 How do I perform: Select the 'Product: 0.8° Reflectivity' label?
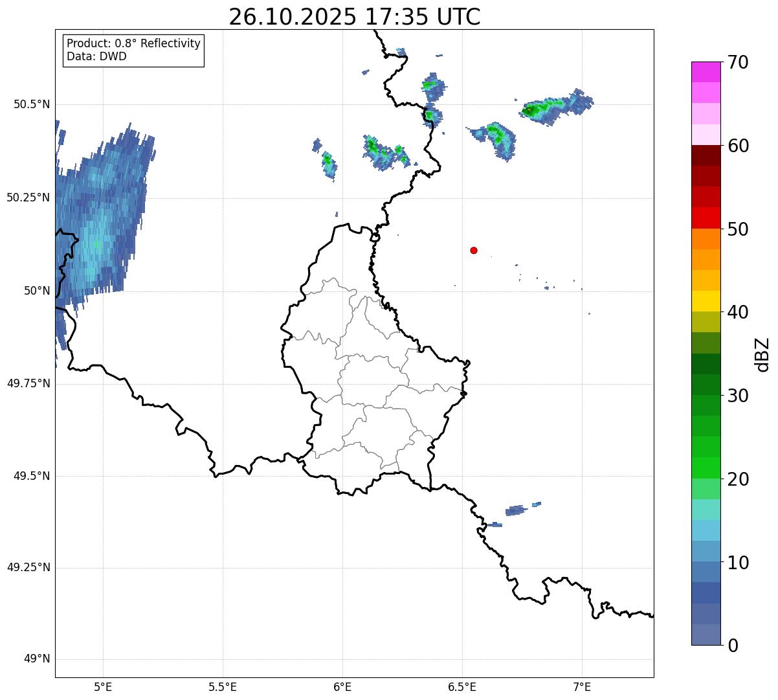[x=134, y=43]
